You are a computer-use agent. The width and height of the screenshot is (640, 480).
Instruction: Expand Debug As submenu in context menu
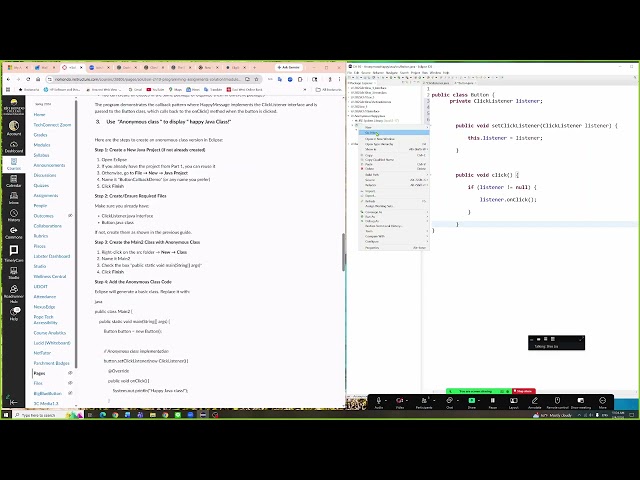[x=394, y=221]
